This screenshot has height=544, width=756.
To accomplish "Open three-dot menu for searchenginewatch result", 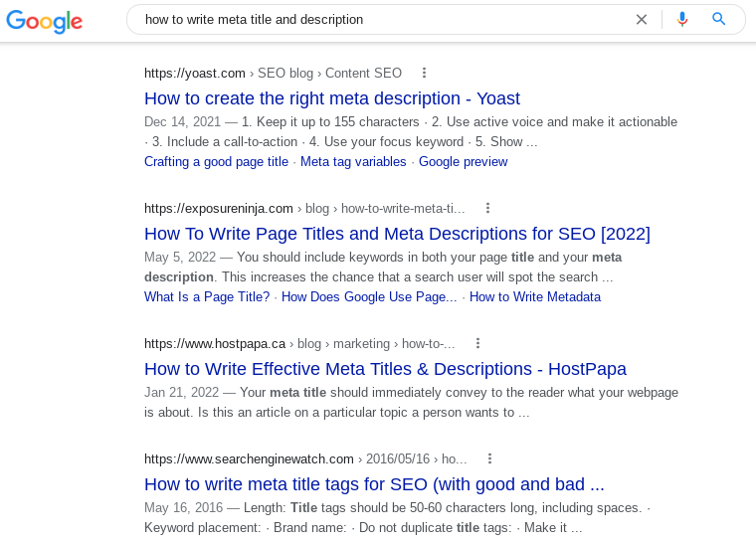I will 489,458.
